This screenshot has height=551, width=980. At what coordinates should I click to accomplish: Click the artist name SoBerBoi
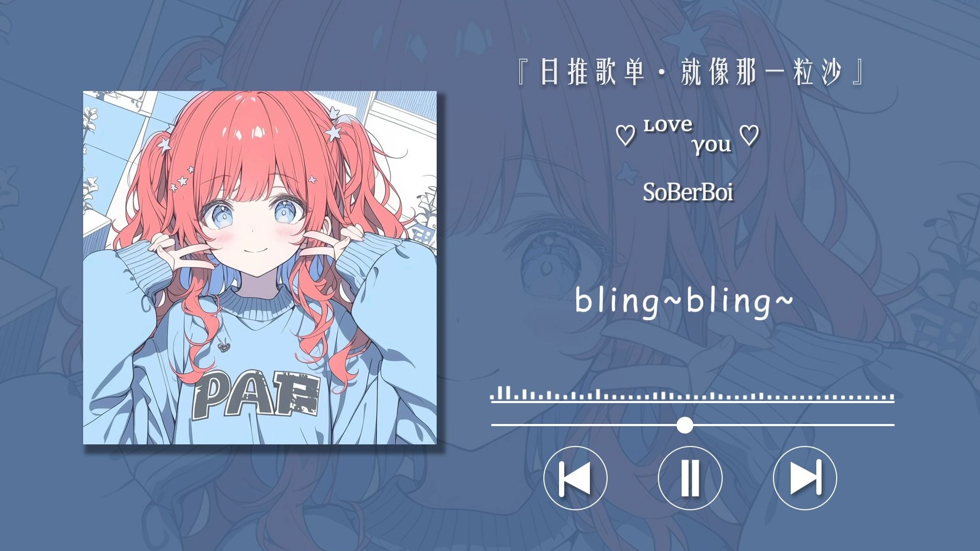coord(688,192)
